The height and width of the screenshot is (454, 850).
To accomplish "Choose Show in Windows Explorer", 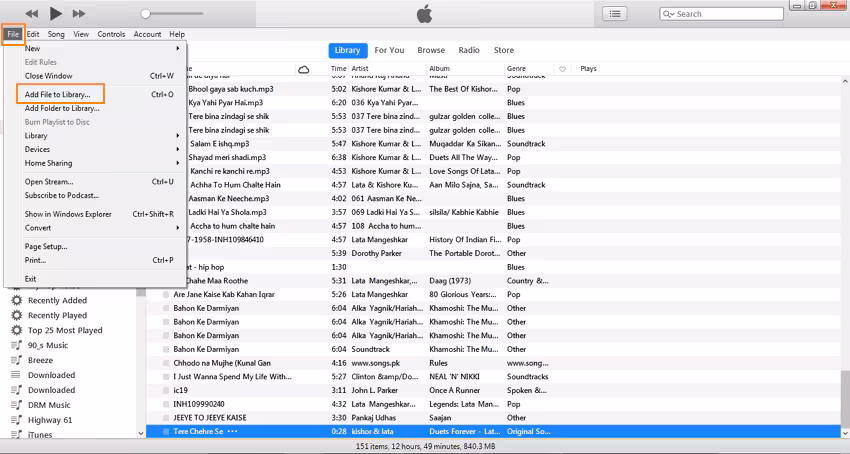I will (x=95, y=214).
